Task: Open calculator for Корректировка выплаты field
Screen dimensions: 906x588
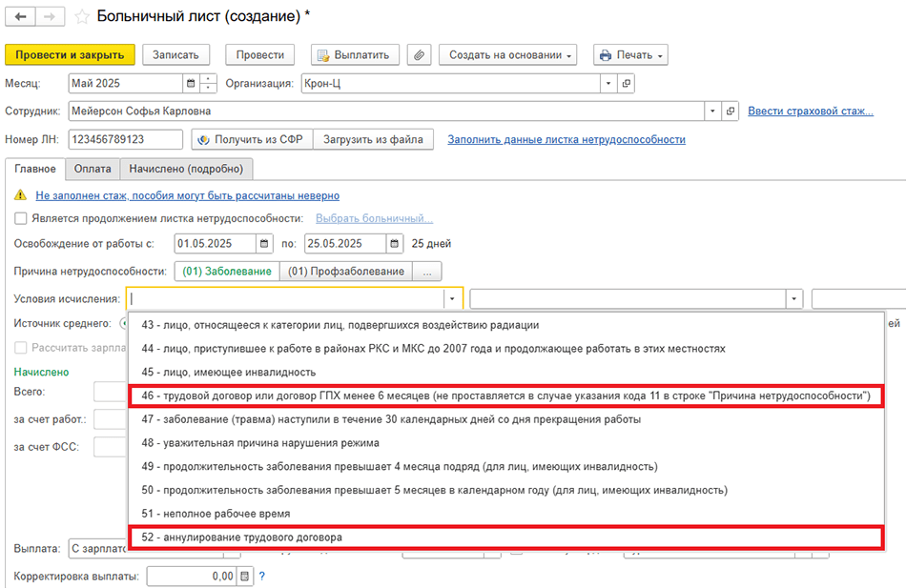Action: click(x=245, y=577)
